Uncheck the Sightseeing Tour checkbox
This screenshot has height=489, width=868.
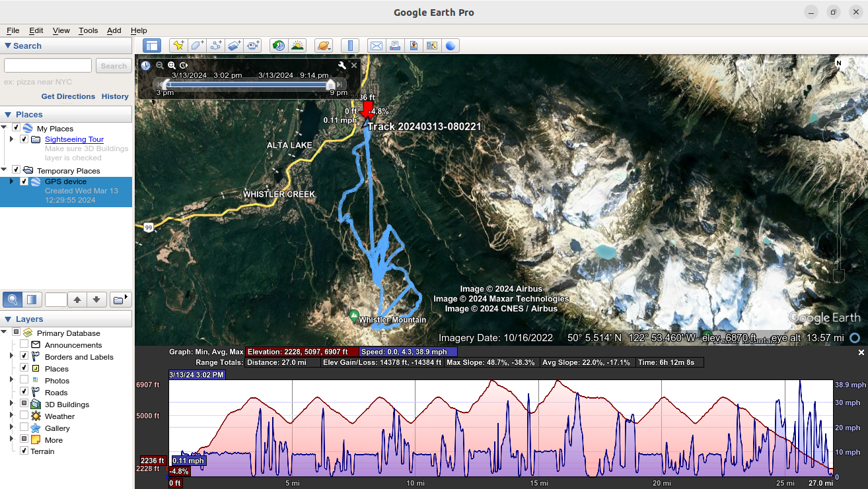point(24,139)
